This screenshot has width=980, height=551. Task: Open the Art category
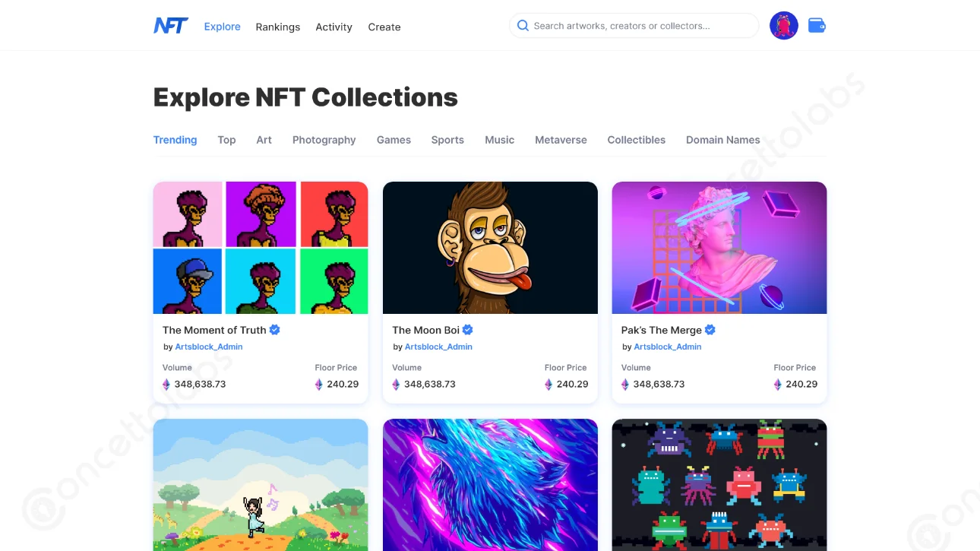coord(264,140)
